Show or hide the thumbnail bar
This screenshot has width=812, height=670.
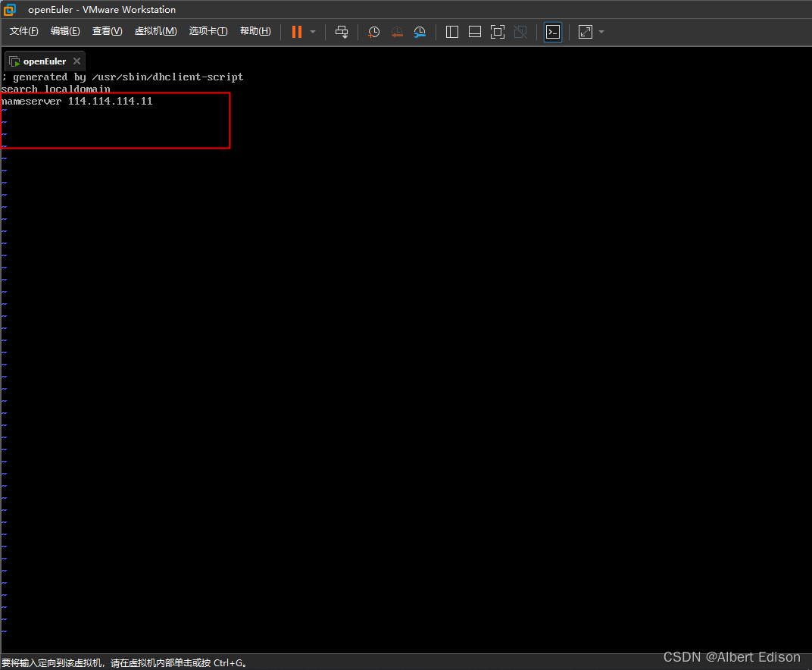coord(474,31)
